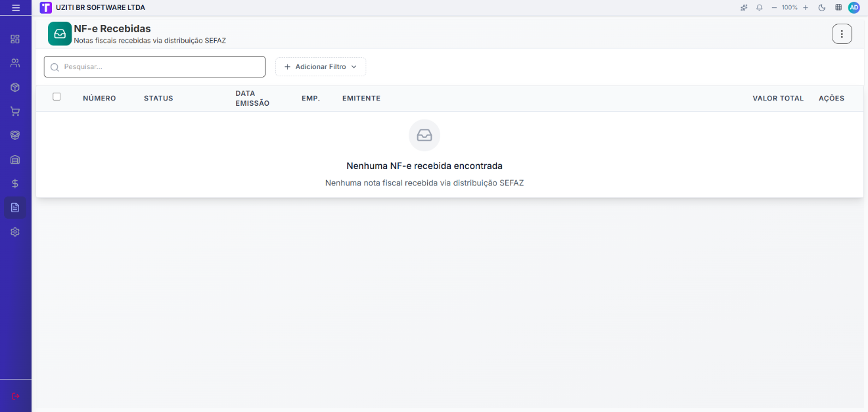Screen dimensions: 868x412
Task: Open the people/customers sidebar icon
Action: (15, 63)
